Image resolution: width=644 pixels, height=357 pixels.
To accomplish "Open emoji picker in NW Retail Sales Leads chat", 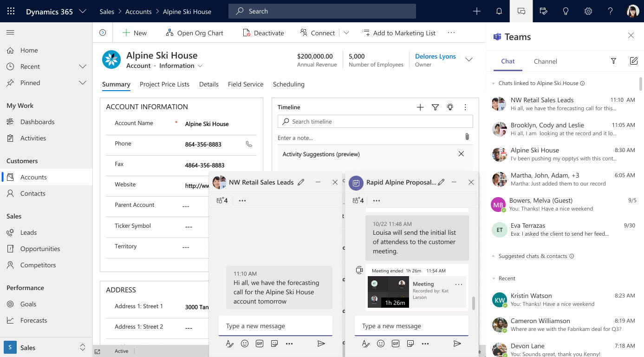I will 245,344.
